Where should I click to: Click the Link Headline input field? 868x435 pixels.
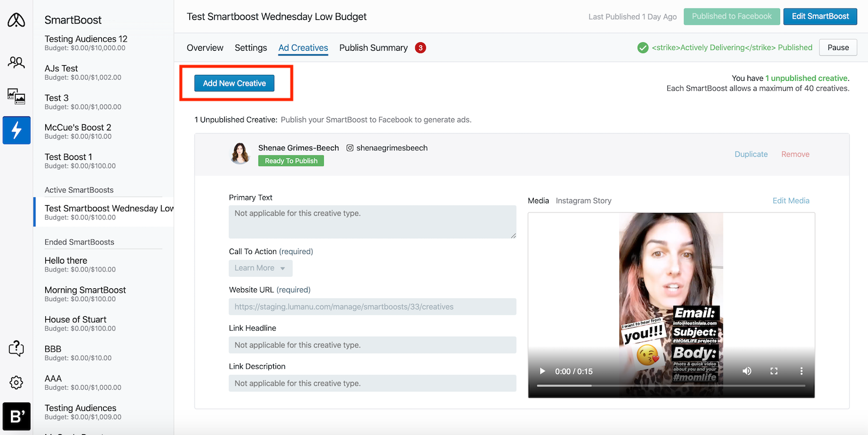(x=373, y=345)
